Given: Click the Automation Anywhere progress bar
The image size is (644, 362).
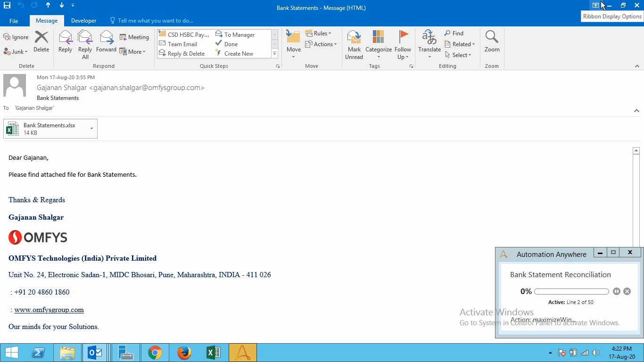Looking at the screenshot, I should tap(571, 291).
